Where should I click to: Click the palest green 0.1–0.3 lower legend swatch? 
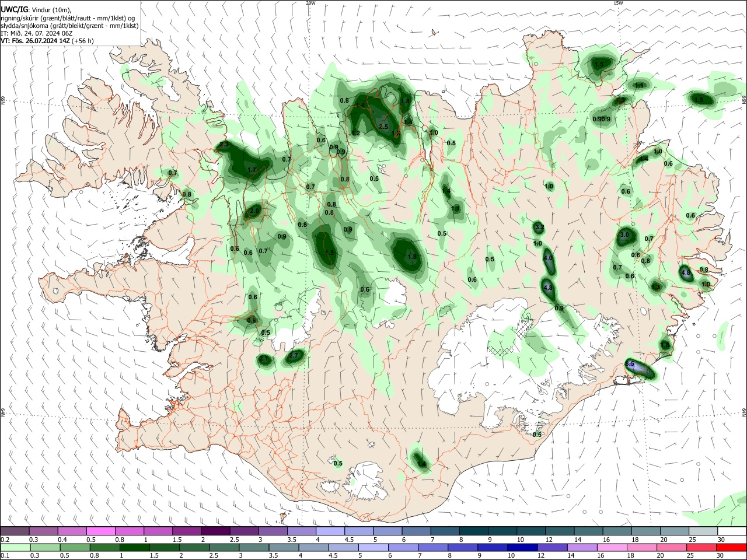pos(15,547)
